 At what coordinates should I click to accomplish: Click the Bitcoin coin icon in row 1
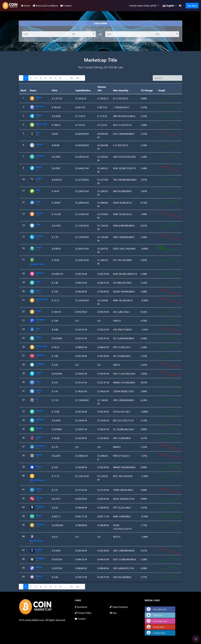pos(32,98)
